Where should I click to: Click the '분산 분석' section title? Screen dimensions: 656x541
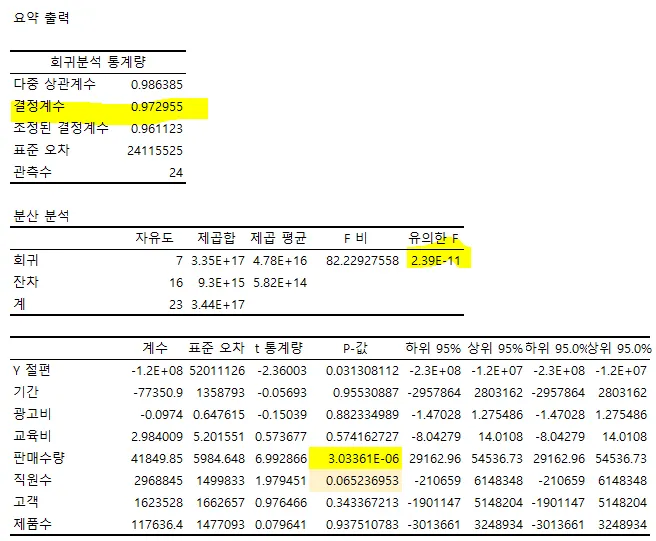41,216
